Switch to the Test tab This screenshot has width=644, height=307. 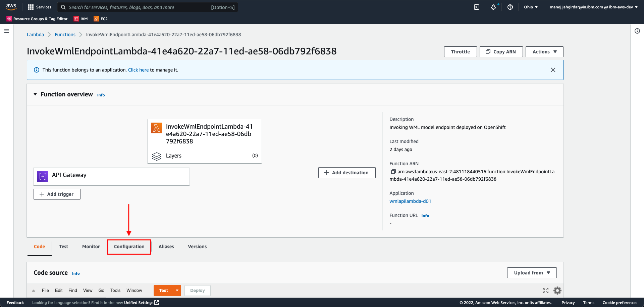(x=63, y=247)
